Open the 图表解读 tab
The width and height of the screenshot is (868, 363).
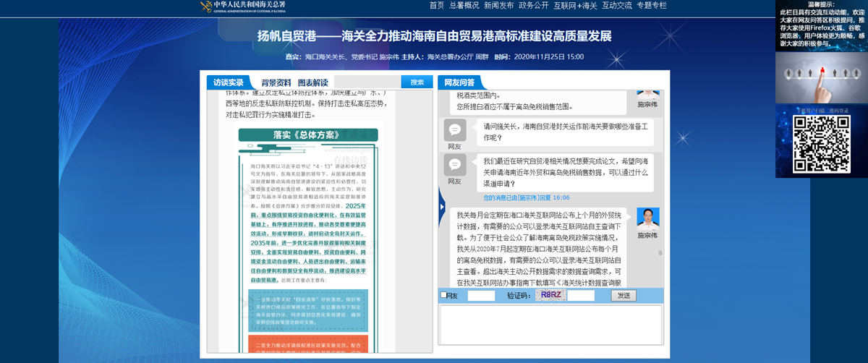click(x=312, y=82)
